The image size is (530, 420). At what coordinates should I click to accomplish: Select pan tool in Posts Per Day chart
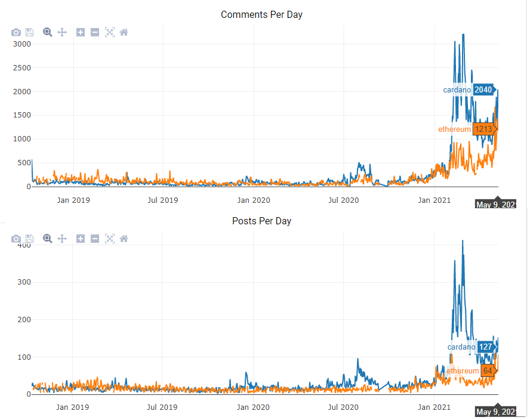click(x=62, y=239)
